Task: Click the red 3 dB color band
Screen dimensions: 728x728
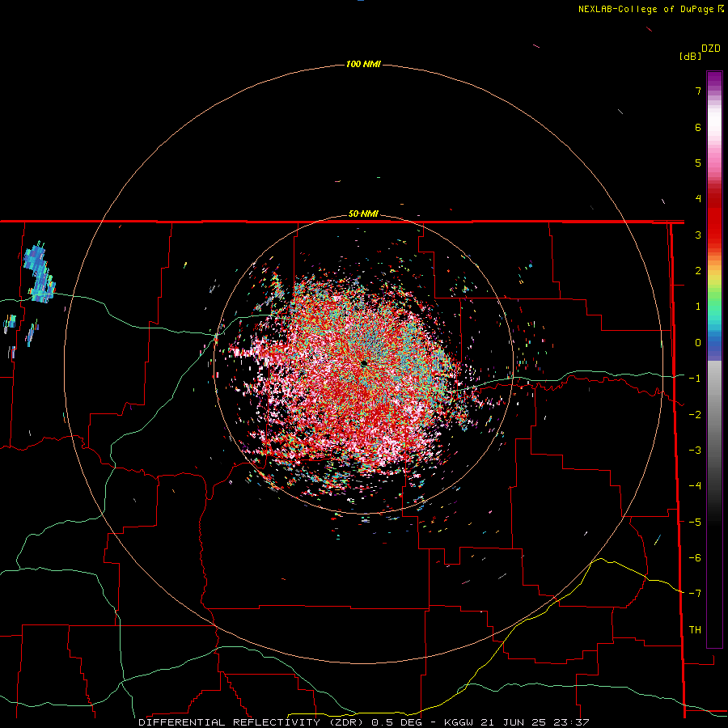Action: click(714, 235)
